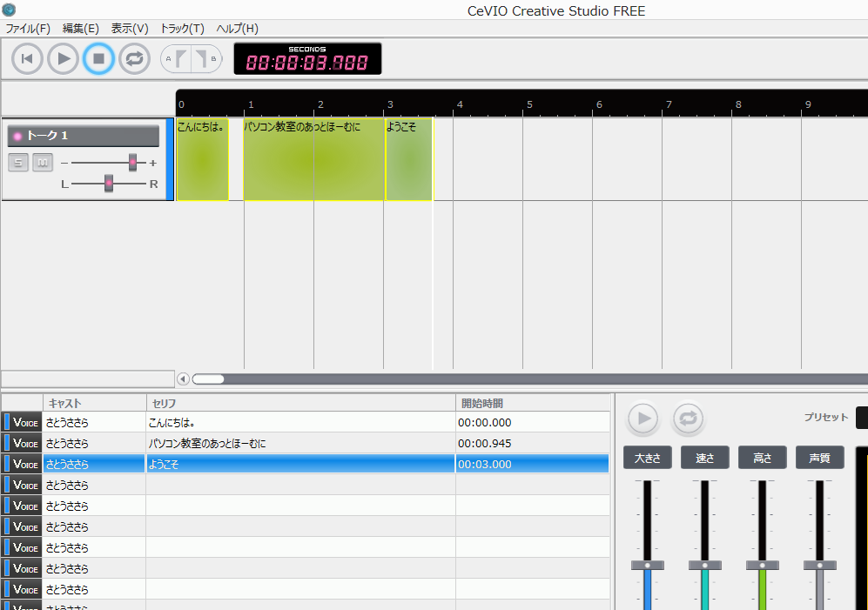Select the highlighted ようこそ line text cell

300,464
